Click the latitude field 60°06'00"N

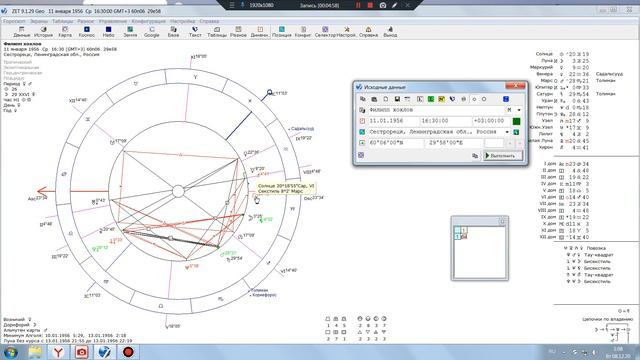pyautogui.click(x=396, y=143)
